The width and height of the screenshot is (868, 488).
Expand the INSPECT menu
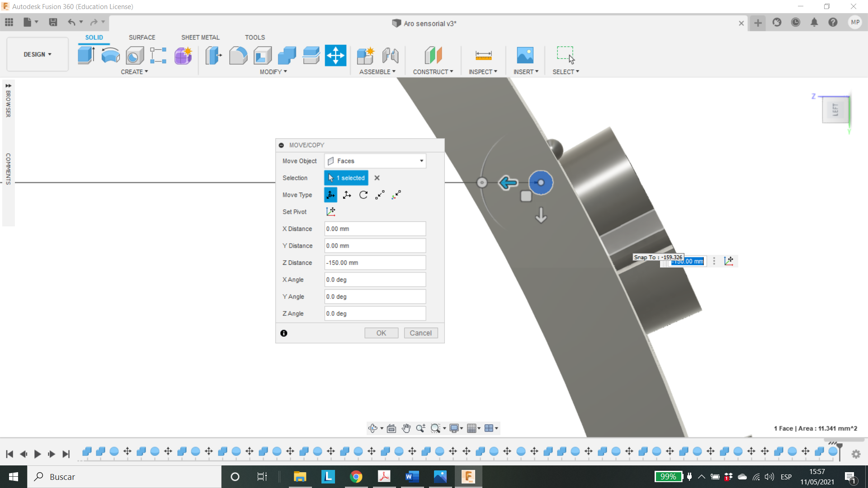pos(483,72)
